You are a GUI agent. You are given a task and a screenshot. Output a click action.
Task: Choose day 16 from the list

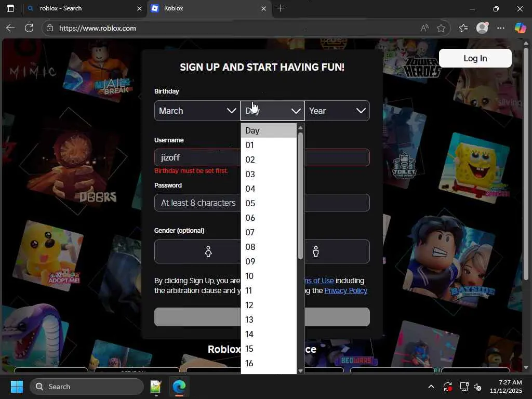(x=269, y=363)
